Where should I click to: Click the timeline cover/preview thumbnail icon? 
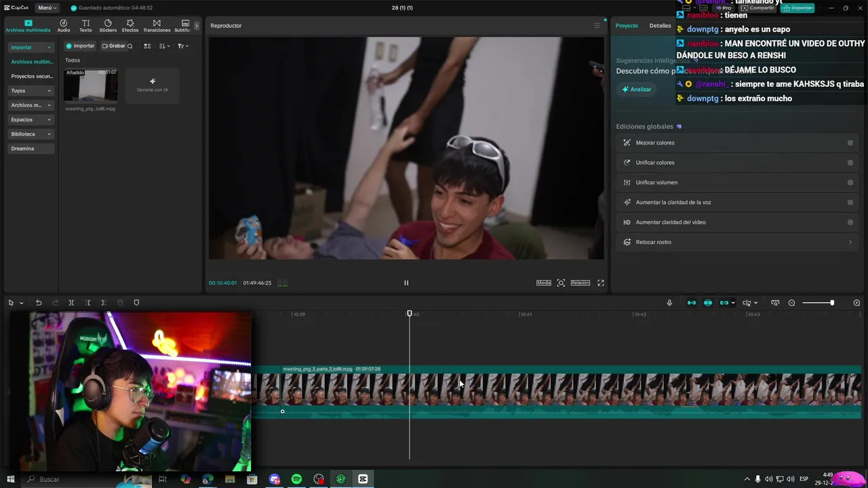[775, 303]
